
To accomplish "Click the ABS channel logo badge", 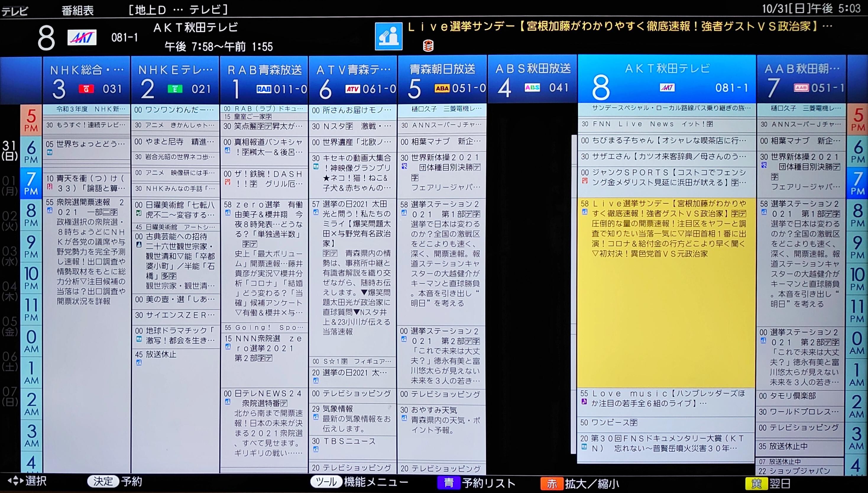I will pos(532,88).
